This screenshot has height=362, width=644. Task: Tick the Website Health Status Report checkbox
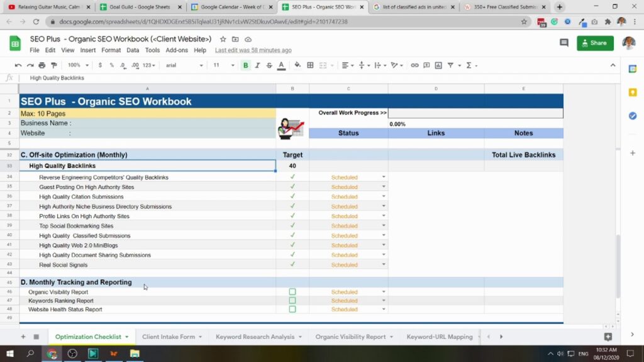[292, 309]
